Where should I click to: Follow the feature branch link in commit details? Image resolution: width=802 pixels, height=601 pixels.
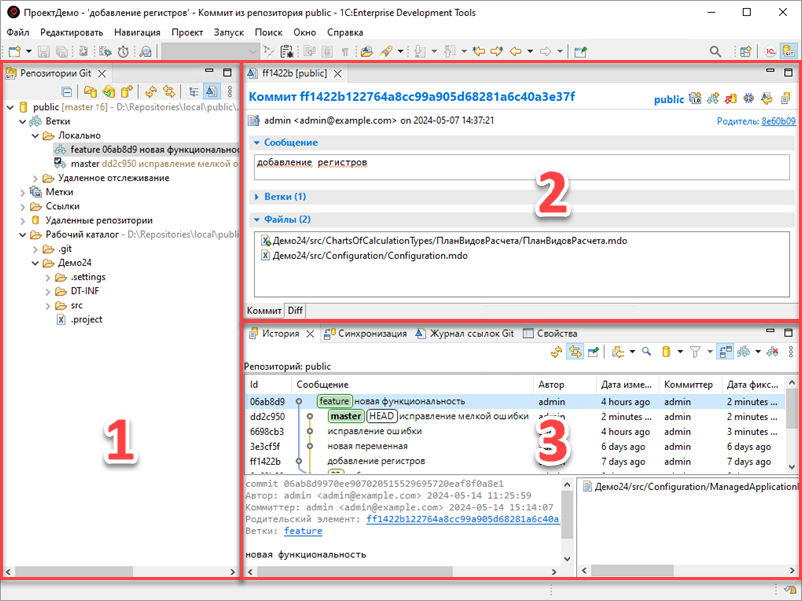click(303, 531)
